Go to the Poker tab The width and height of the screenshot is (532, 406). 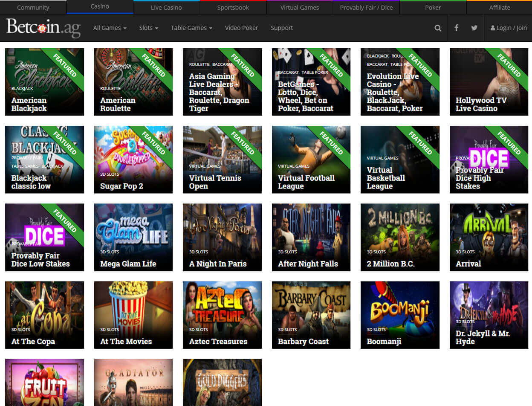433,7
